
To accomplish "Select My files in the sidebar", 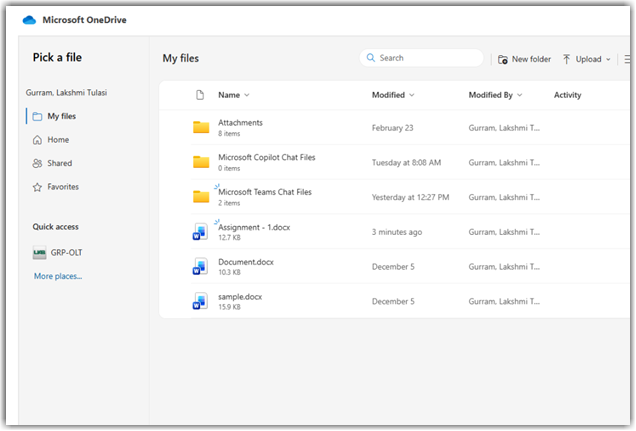I will coord(60,117).
